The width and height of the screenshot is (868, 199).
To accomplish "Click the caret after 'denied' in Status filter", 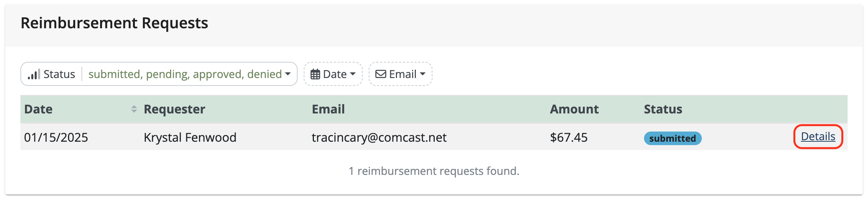I will coord(288,74).
